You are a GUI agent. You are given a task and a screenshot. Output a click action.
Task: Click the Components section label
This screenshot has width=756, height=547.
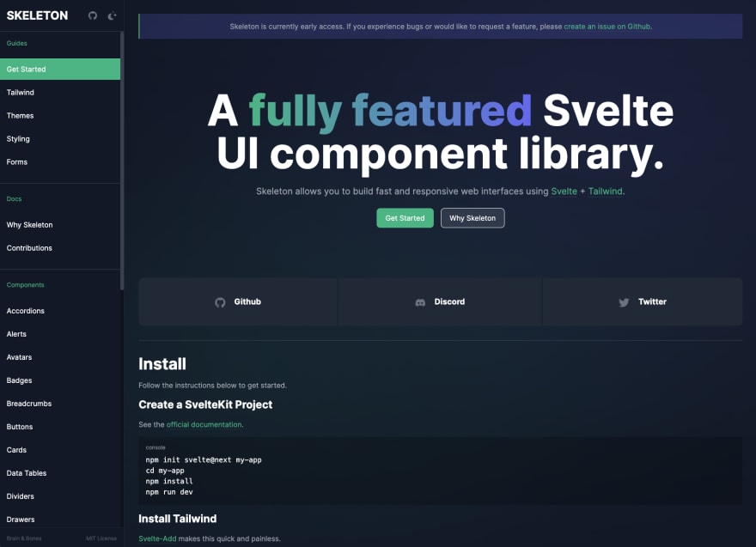25,285
